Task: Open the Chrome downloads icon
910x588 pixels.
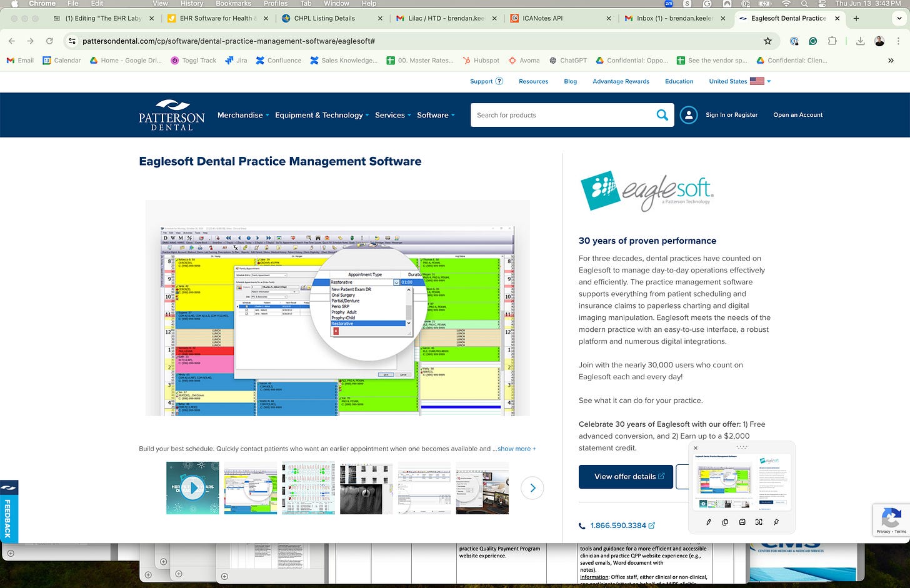Action: [860, 41]
